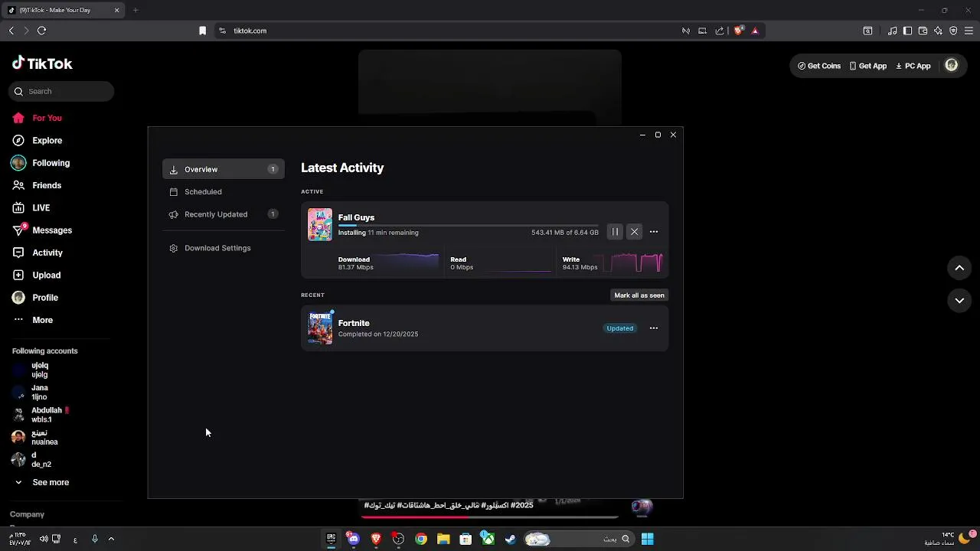This screenshot has width=980, height=551.
Task: Open the media music note control
Action: (x=892, y=31)
